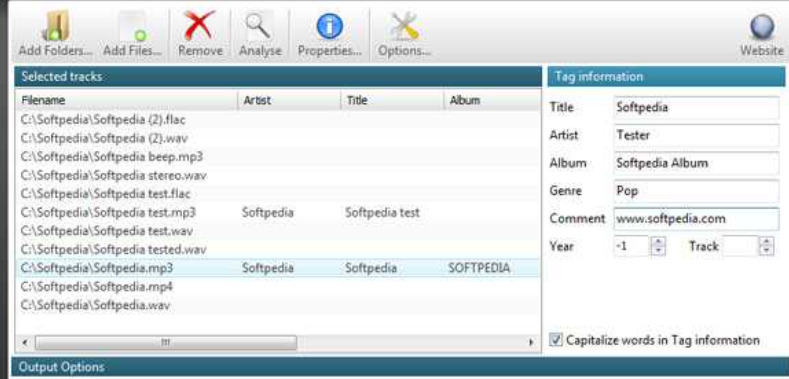Select Softpedia test.flac row
Viewport: 789px width, 379px height.
278,194
